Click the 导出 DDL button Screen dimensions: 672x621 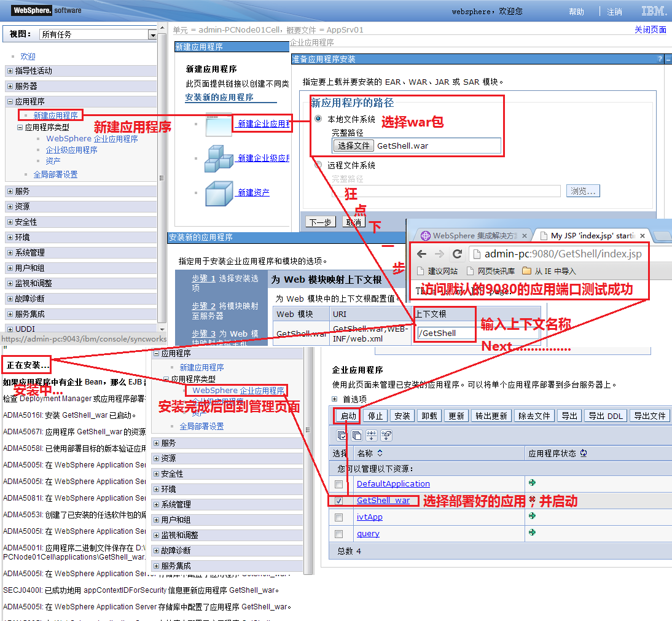point(605,416)
